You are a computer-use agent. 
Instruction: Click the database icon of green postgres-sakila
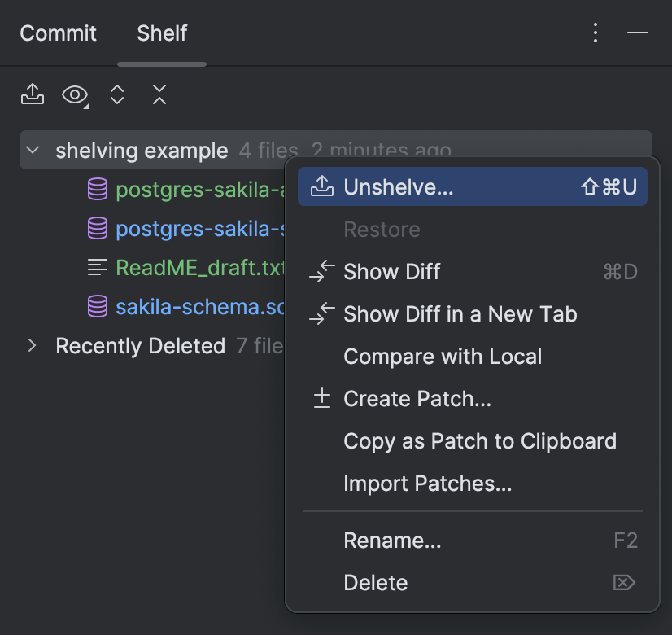coord(98,189)
